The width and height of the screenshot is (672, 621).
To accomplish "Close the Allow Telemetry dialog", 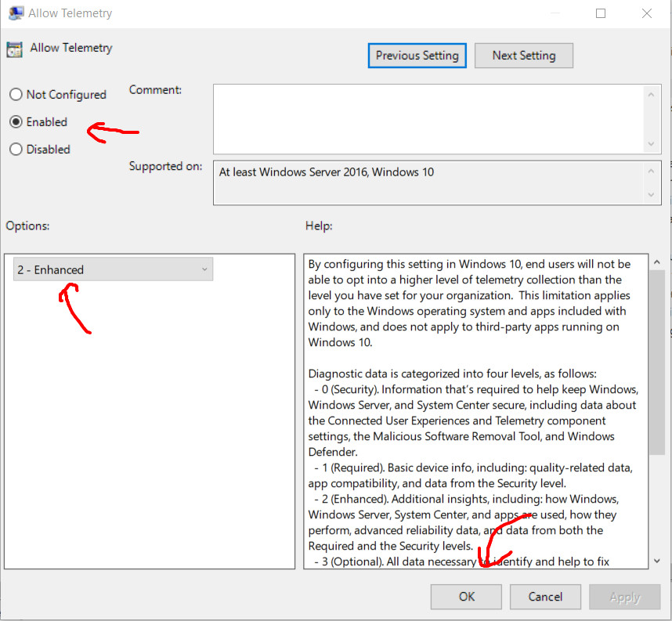I will click(646, 13).
